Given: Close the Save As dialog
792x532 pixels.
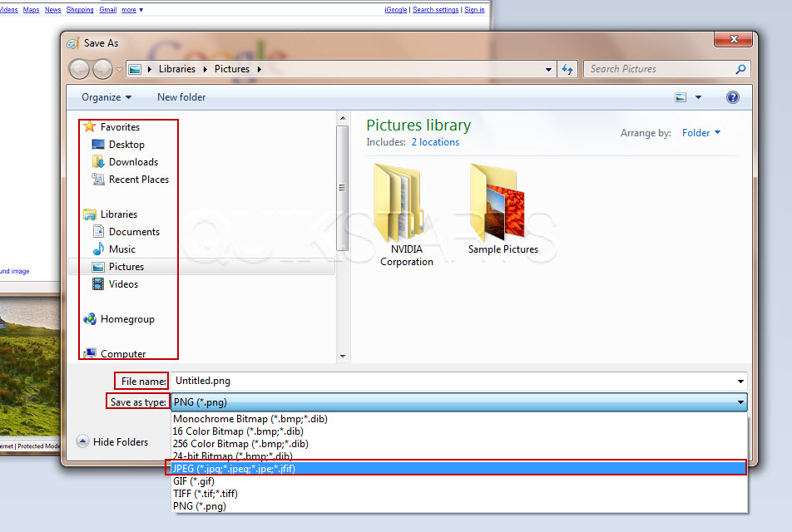Looking at the screenshot, I should (x=734, y=39).
